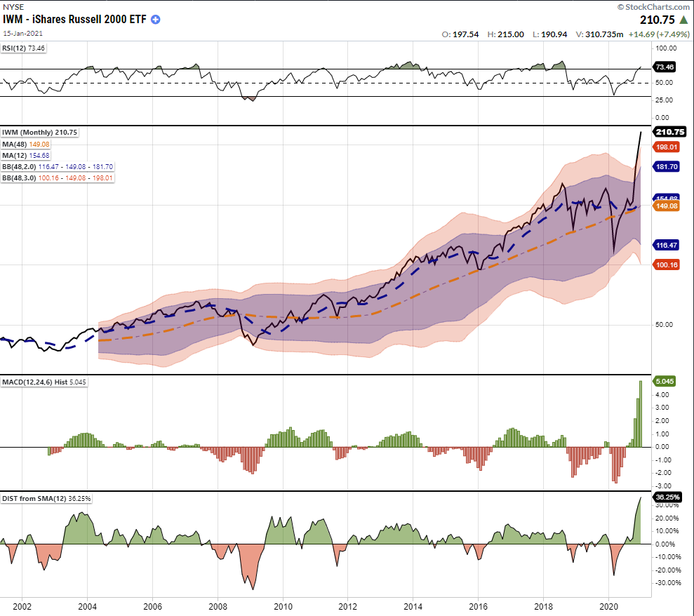Click the 2020 year label on time axis
The image size is (694, 616).
(608, 606)
